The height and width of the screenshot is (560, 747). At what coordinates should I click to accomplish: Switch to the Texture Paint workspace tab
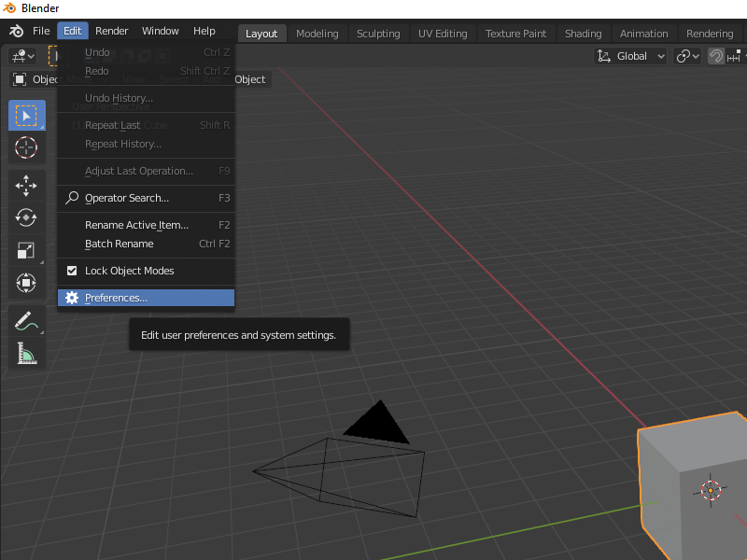point(515,34)
